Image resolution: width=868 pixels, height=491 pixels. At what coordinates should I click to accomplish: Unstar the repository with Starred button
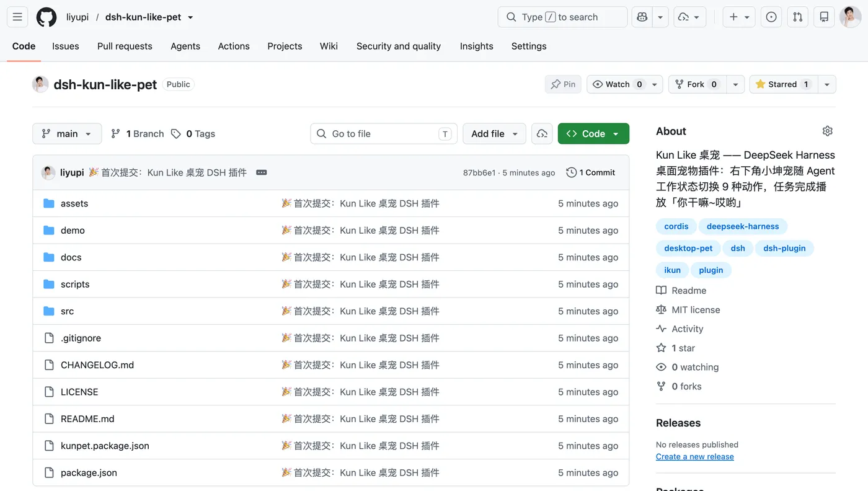pos(784,84)
